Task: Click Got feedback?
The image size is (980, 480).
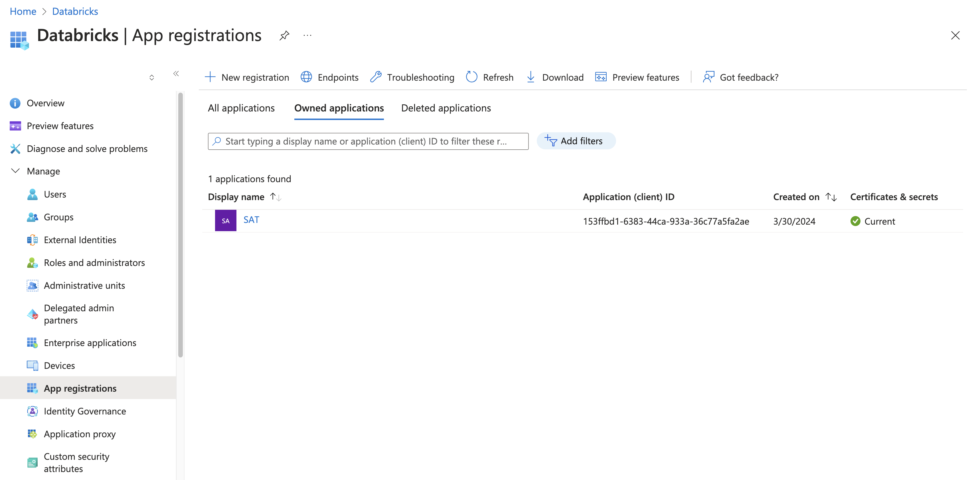Action: coord(740,78)
